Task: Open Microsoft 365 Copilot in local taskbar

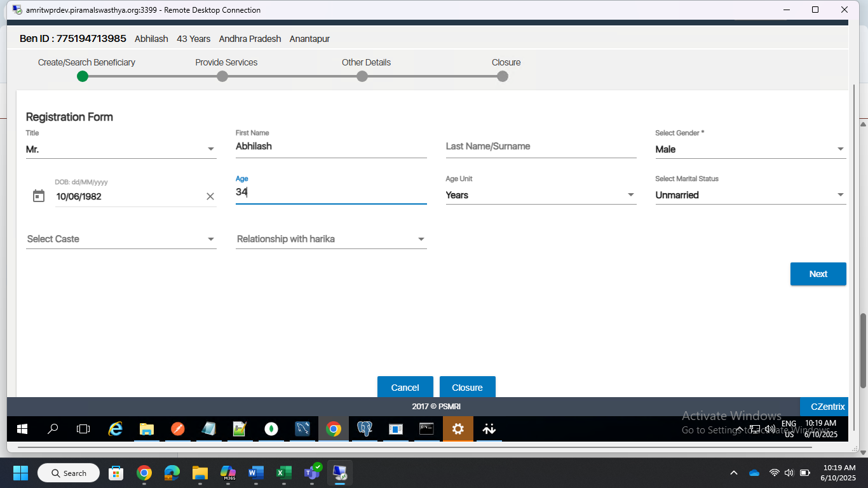Action: coord(228,473)
